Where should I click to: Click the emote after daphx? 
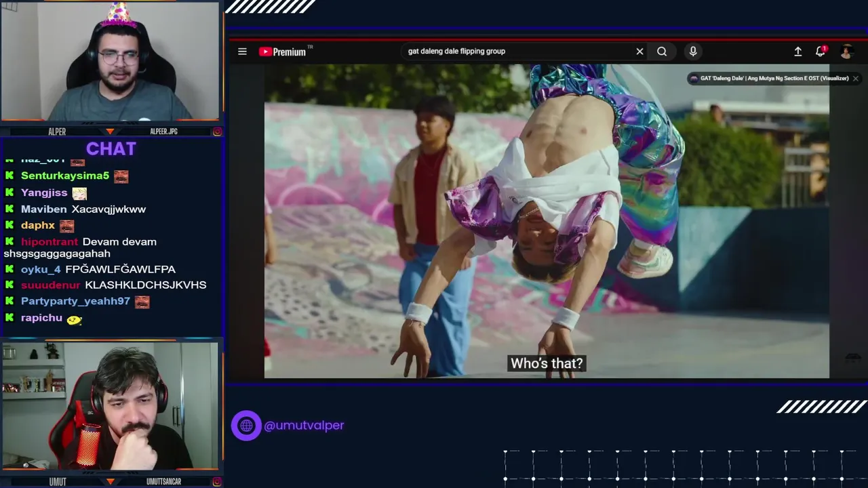(66, 226)
